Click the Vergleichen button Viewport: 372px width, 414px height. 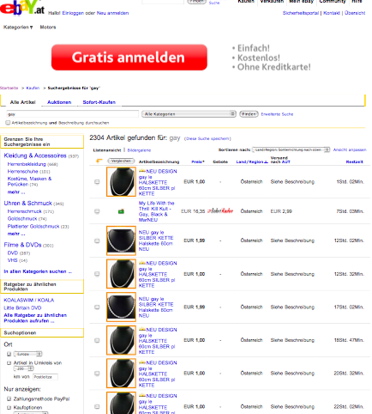click(x=121, y=161)
